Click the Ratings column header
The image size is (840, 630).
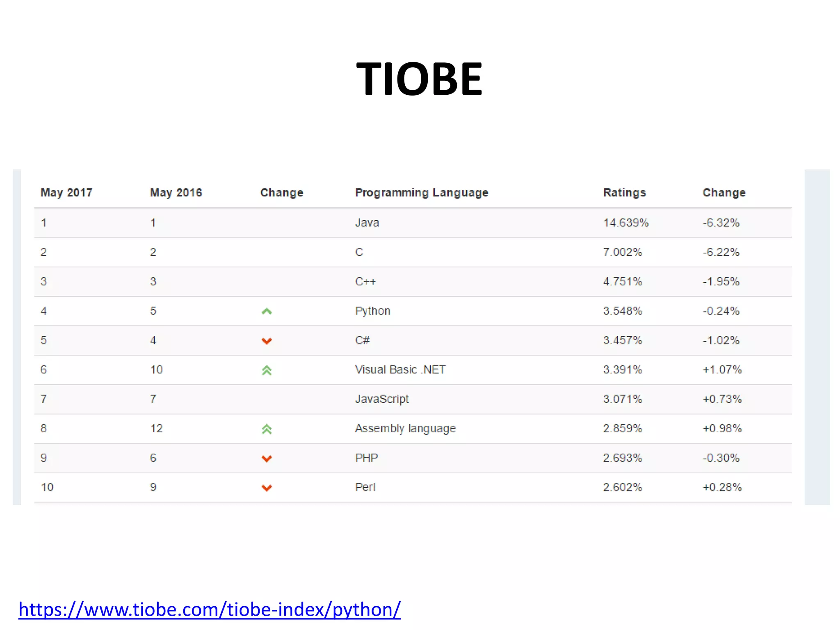click(x=624, y=193)
